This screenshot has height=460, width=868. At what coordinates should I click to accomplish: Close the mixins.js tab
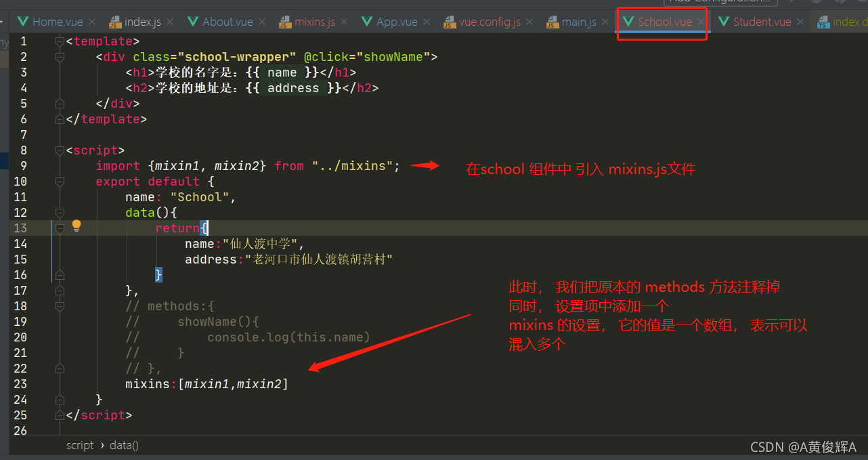[x=345, y=22]
